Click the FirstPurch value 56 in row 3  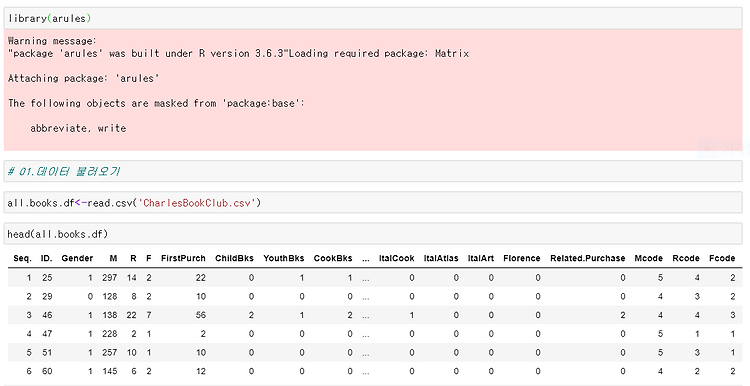(200, 315)
